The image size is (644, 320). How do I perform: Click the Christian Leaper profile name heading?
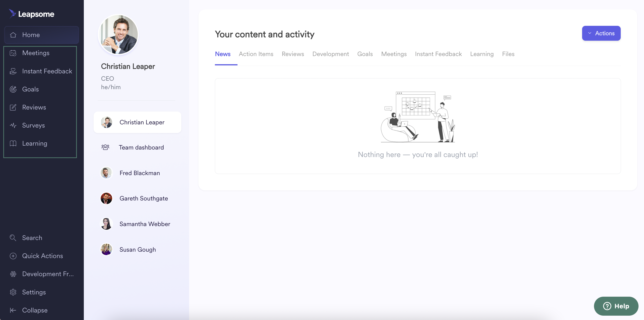point(128,66)
